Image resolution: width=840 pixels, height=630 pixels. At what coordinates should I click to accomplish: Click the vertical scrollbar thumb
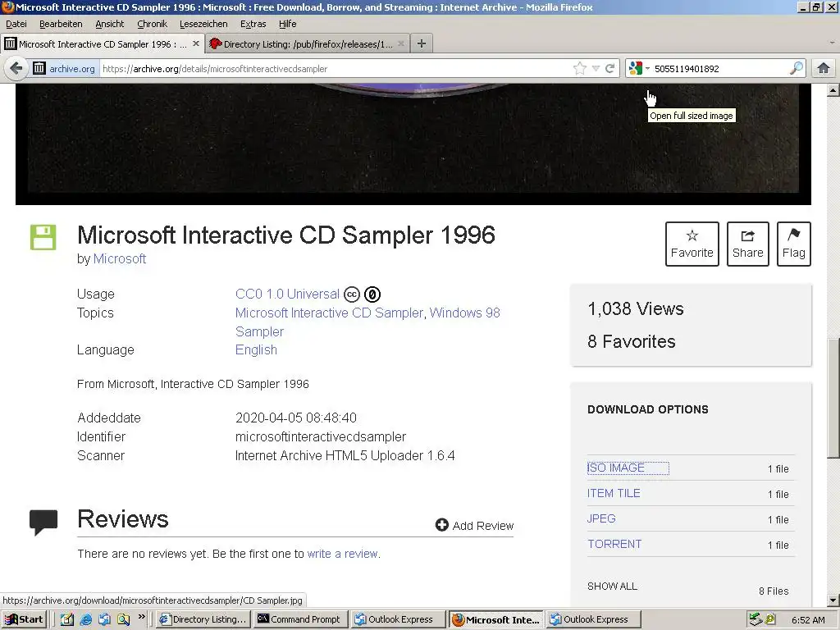click(833, 398)
